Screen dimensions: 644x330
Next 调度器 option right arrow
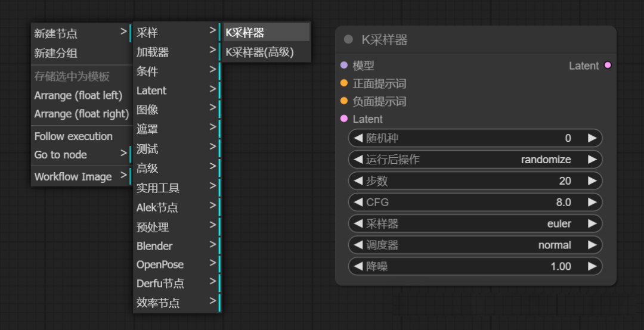pos(592,245)
